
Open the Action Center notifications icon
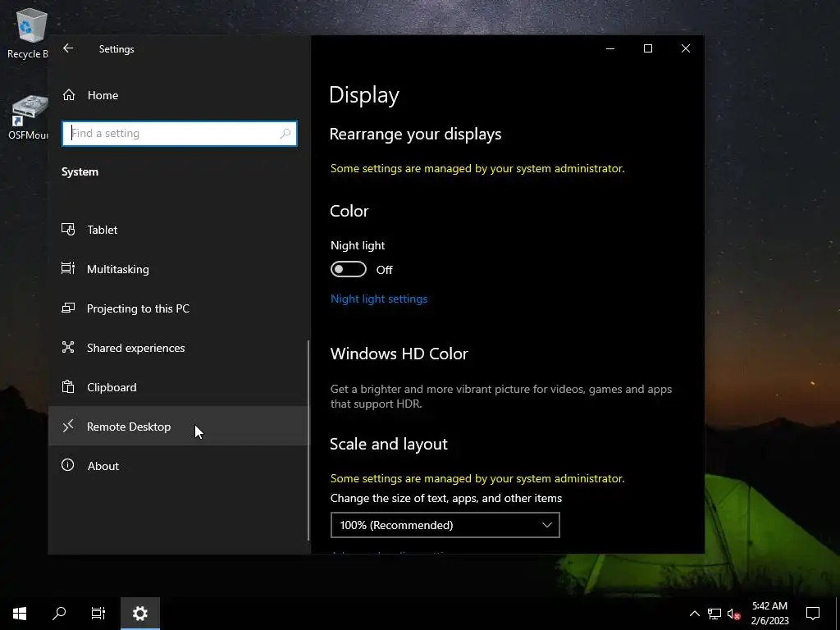pos(813,614)
